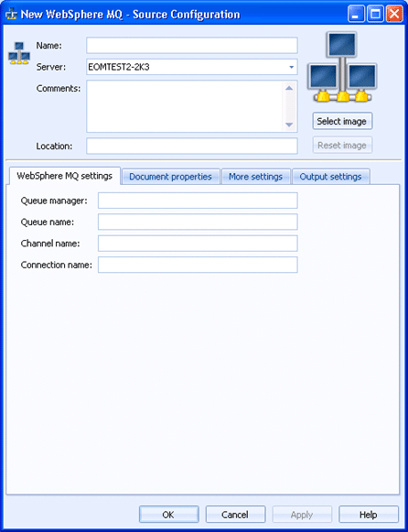Click the Connection name input field
408x532 pixels.
(x=198, y=265)
